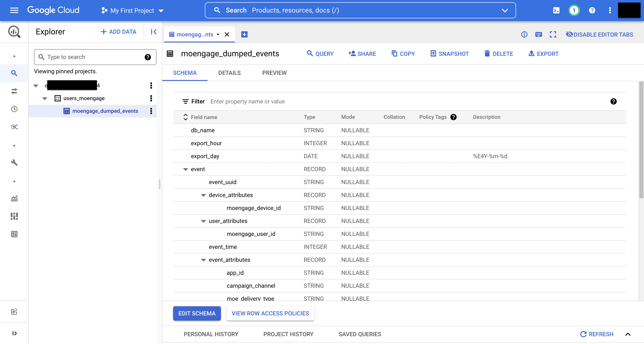Screen dimensions: 644x344
Task: Collapse the device_attributes record field
Action: [x=203, y=195]
